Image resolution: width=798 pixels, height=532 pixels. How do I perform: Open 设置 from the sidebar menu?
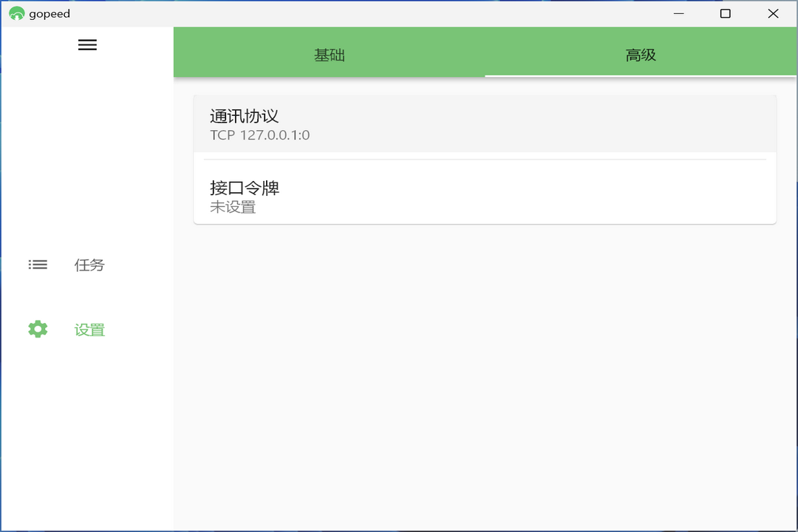click(89, 329)
